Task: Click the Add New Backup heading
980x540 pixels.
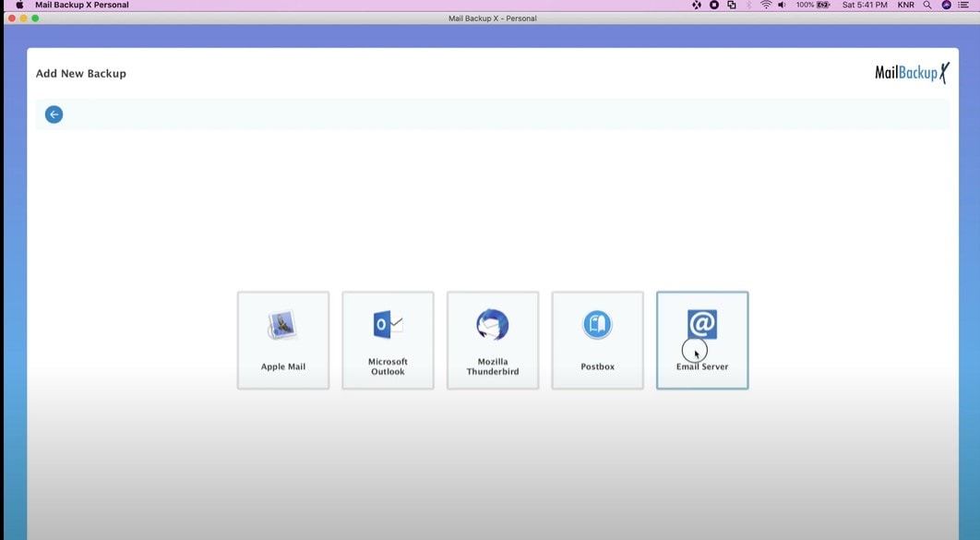Action: tap(80, 73)
